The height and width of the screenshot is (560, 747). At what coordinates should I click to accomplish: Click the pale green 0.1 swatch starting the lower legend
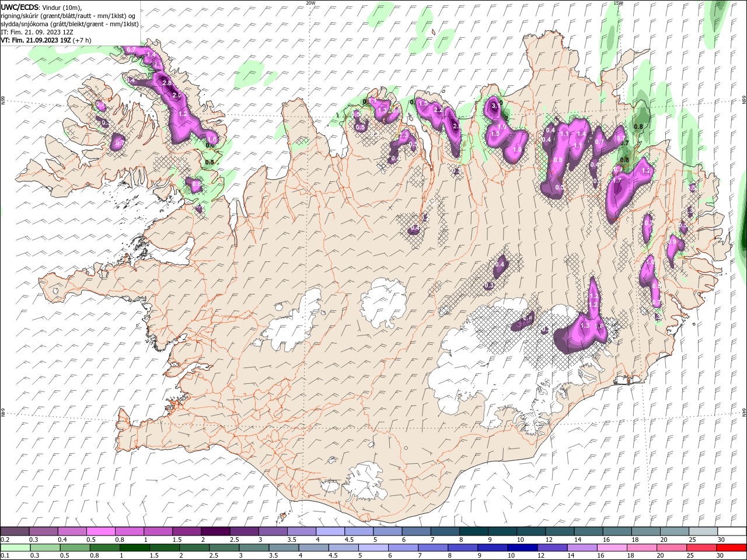[x=15, y=548]
